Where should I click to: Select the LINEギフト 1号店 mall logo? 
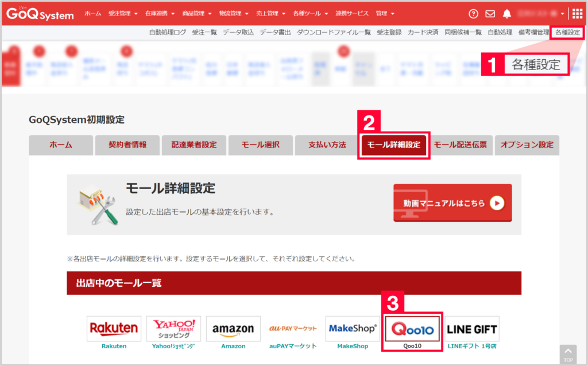tap(471, 328)
